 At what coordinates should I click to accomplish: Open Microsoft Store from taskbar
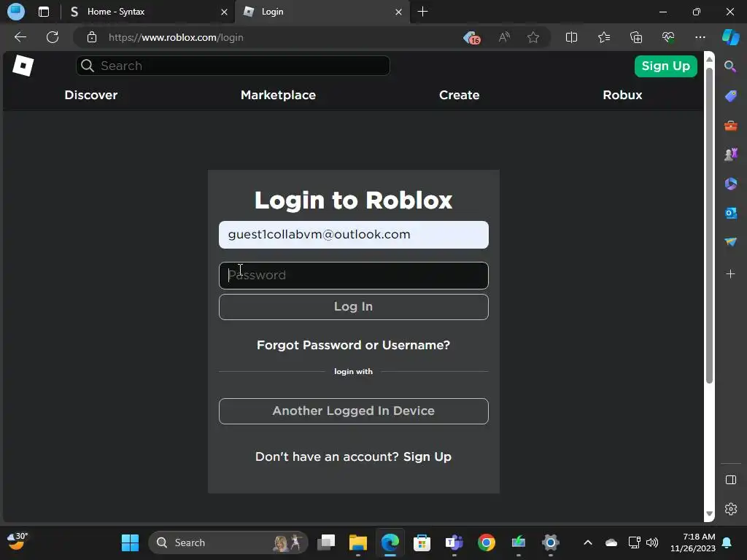click(x=422, y=542)
